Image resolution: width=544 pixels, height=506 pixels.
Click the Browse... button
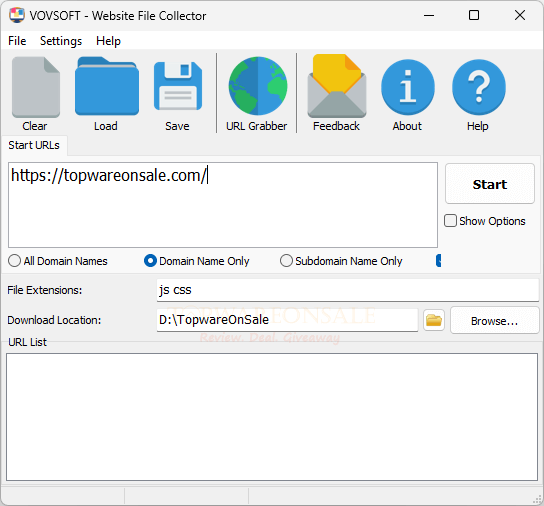495,320
